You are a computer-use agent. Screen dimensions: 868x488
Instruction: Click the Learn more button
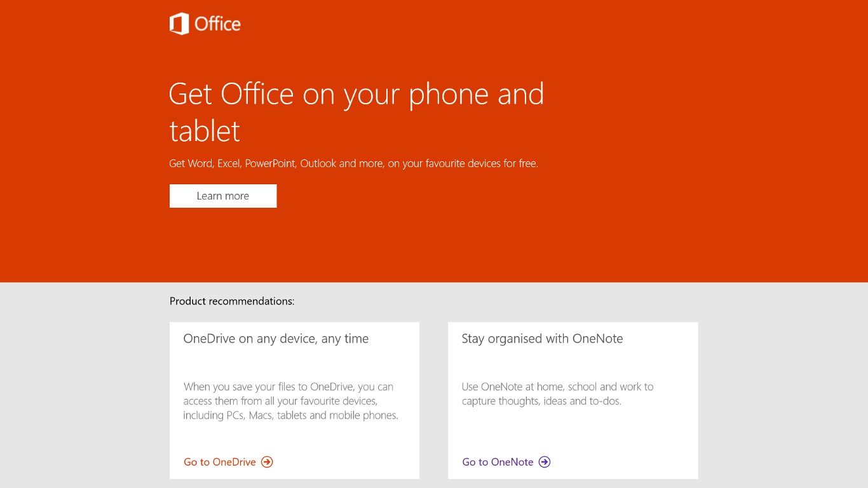tap(223, 196)
